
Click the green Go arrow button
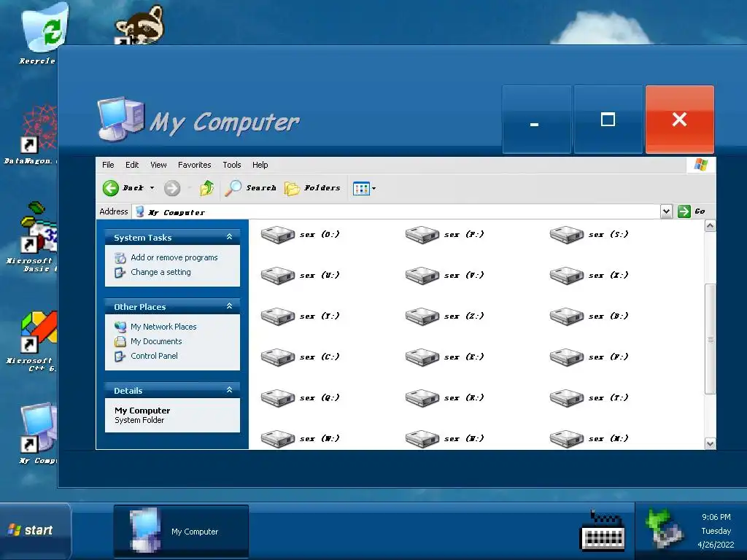point(684,211)
